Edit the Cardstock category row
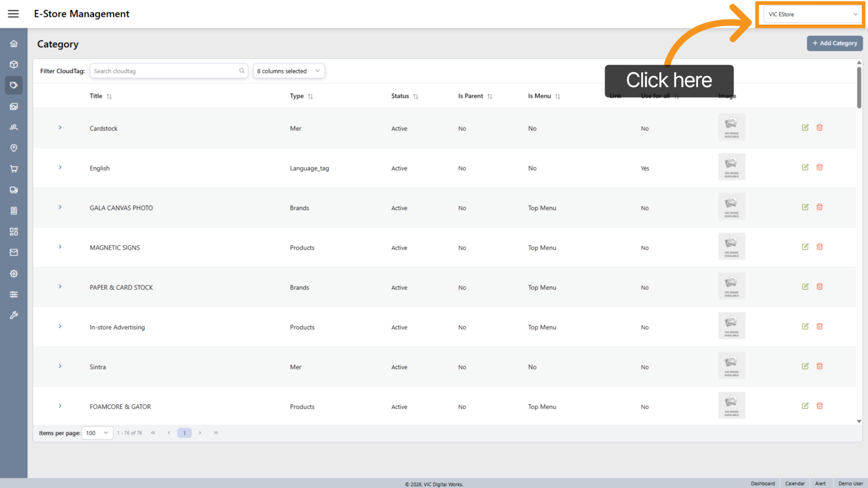The height and width of the screenshot is (488, 868). point(805,128)
